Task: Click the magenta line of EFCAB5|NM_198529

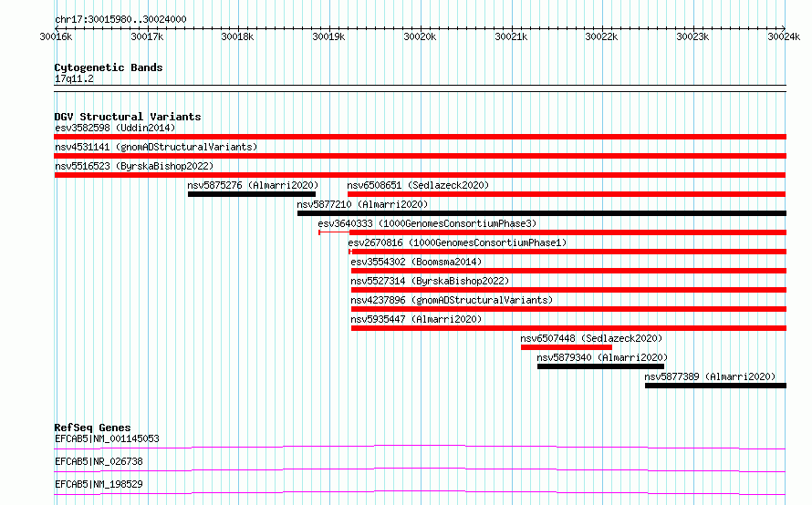Action: coord(420,491)
